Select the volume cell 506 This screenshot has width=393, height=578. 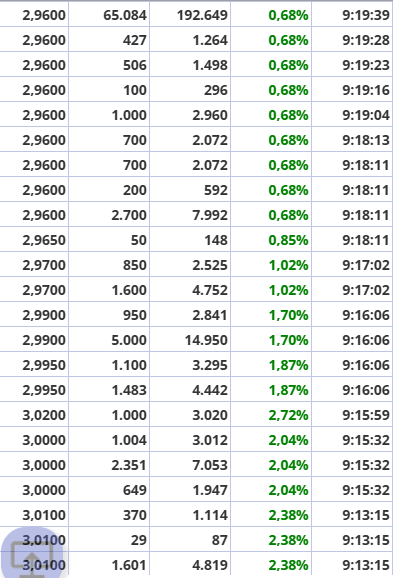click(109, 65)
